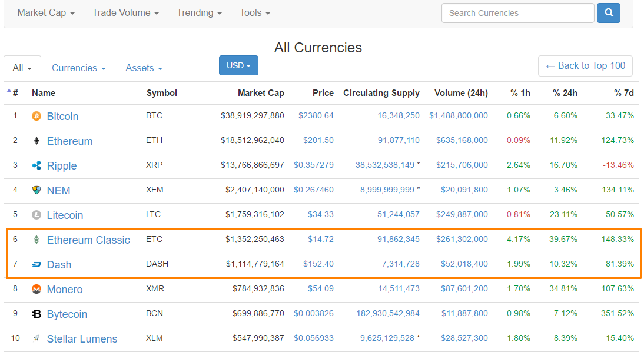Expand the Assets filter dropdown

(x=144, y=68)
